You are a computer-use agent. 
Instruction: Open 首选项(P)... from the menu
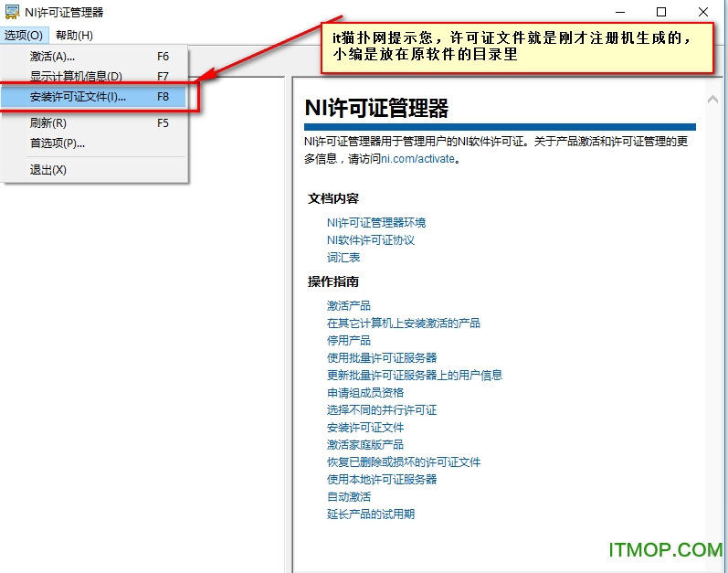[x=94, y=143]
